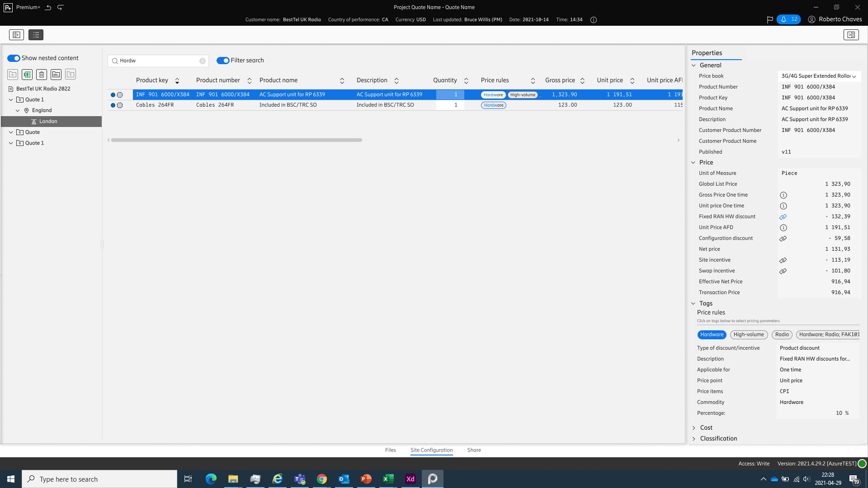Viewport: 868px width, 488px height.
Task: Click info icon next to Time 14:34
Action: click(594, 20)
